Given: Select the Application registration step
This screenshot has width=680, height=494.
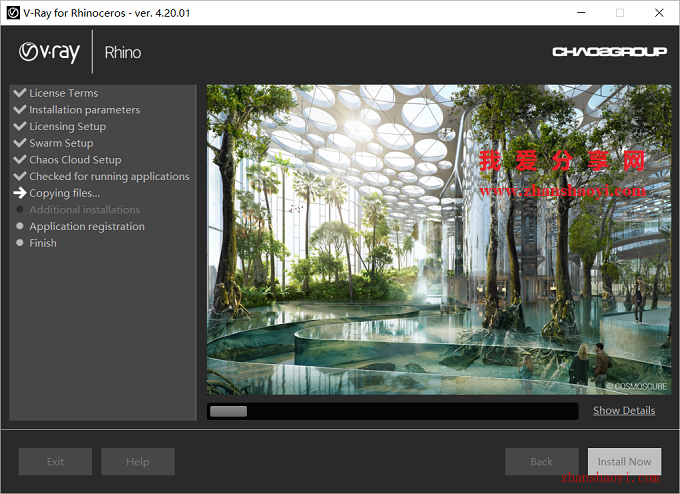Looking at the screenshot, I should [87, 226].
